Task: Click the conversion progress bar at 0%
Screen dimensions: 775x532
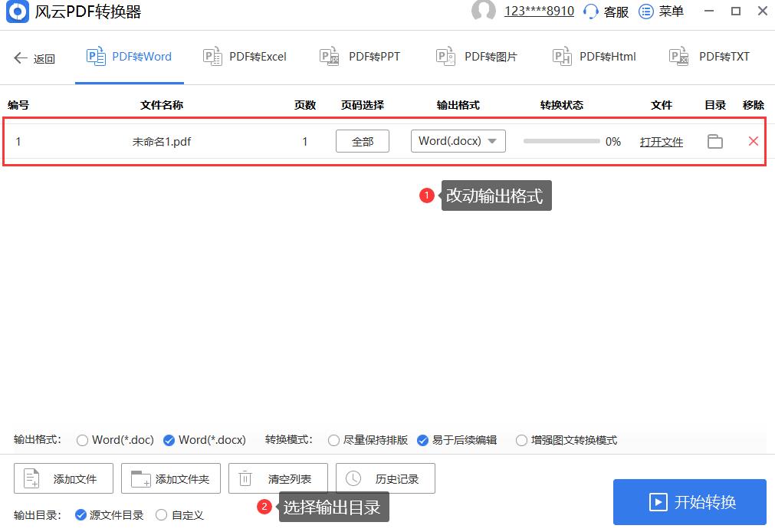Action: [x=560, y=141]
